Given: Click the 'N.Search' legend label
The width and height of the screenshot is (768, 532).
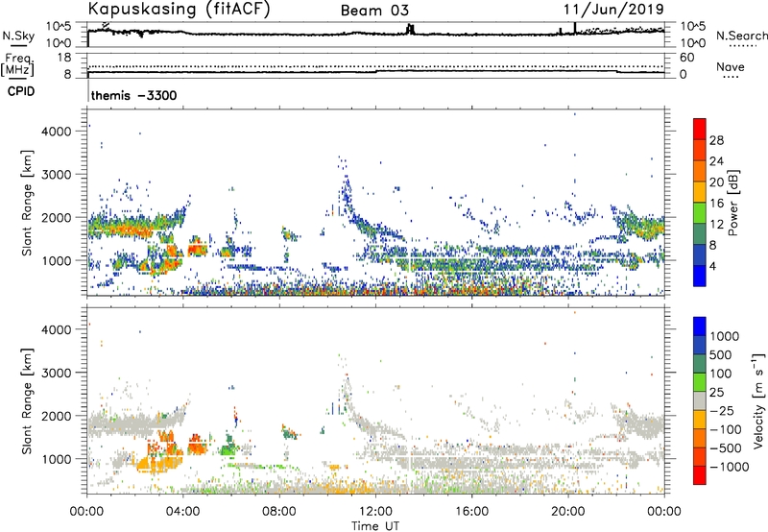Looking at the screenshot, I should point(742,36).
